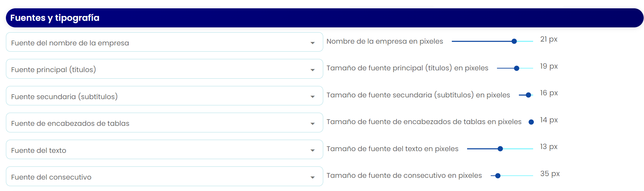Expand the Fuente principal (títulos) dropdown arrow
The height and width of the screenshot is (191, 644).
(x=312, y=70)
